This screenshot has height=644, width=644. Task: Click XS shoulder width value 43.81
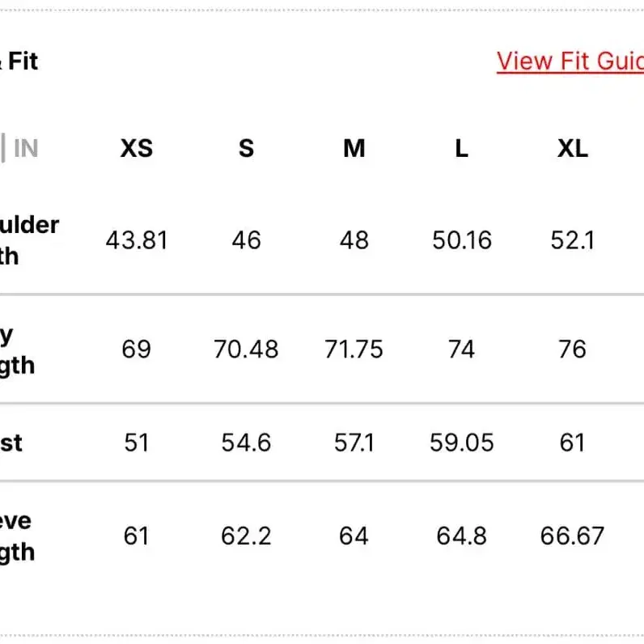[x=136, y=240]
